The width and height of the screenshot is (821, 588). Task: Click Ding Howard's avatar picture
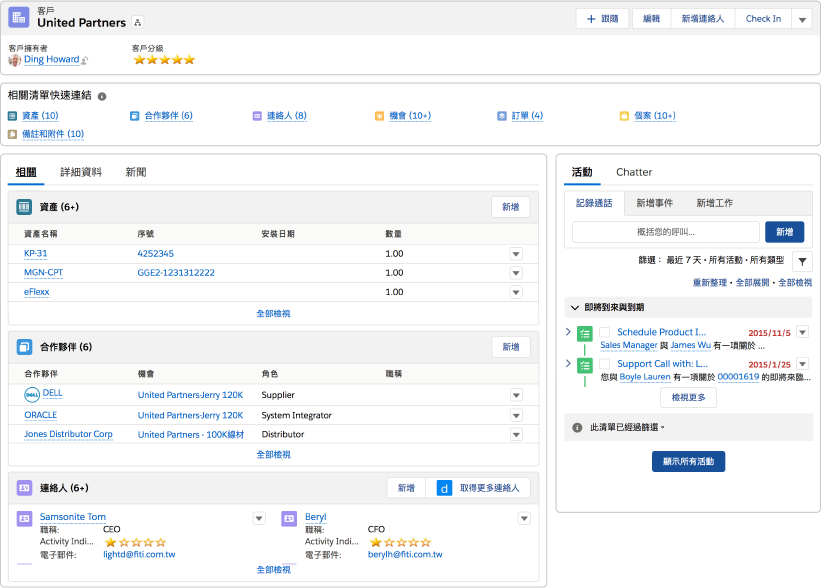(x=15, y=60)
